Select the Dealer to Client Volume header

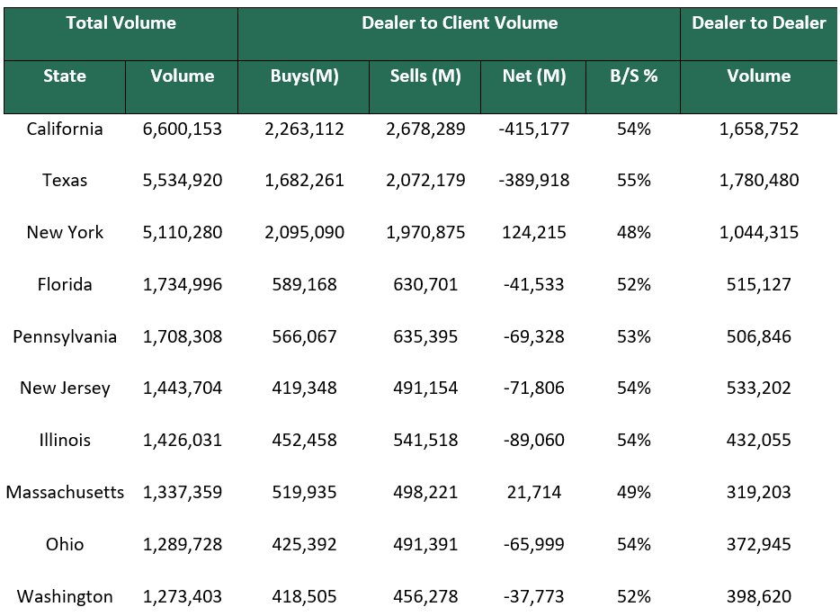point(460,23)
